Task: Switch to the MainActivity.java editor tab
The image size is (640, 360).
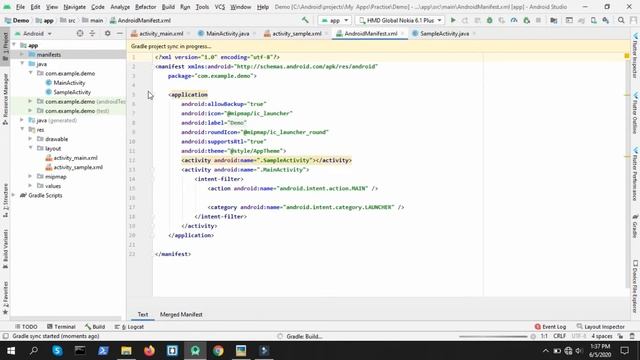Action: [x=227, y=33]
